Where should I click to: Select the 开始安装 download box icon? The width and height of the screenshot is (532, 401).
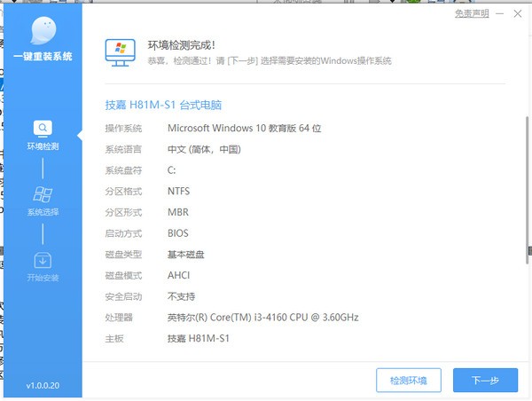point(43,261)
